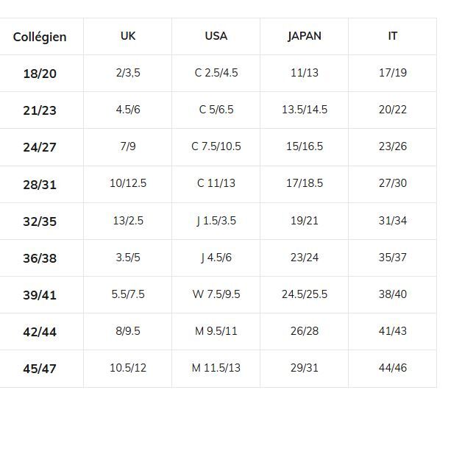Select the IT cell reading 44/46
The width and height of the screenshot is (476, 468).
click(393, 368)
